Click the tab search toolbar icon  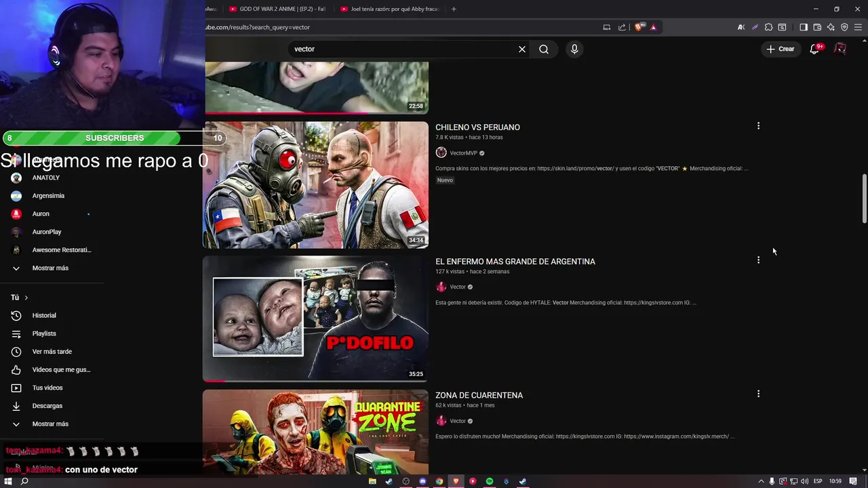(782, 27)
